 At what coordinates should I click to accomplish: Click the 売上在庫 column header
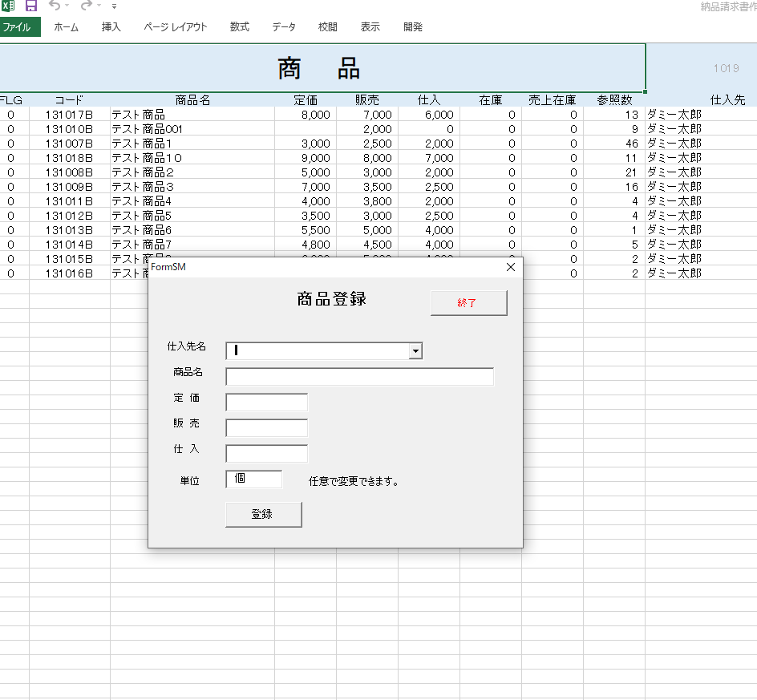553,100
